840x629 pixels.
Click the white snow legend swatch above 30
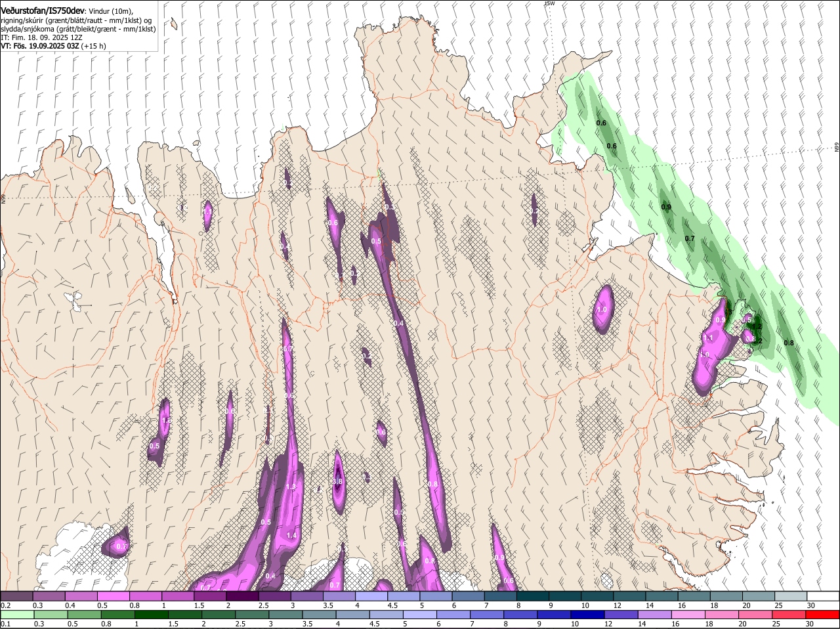[823, 596]
